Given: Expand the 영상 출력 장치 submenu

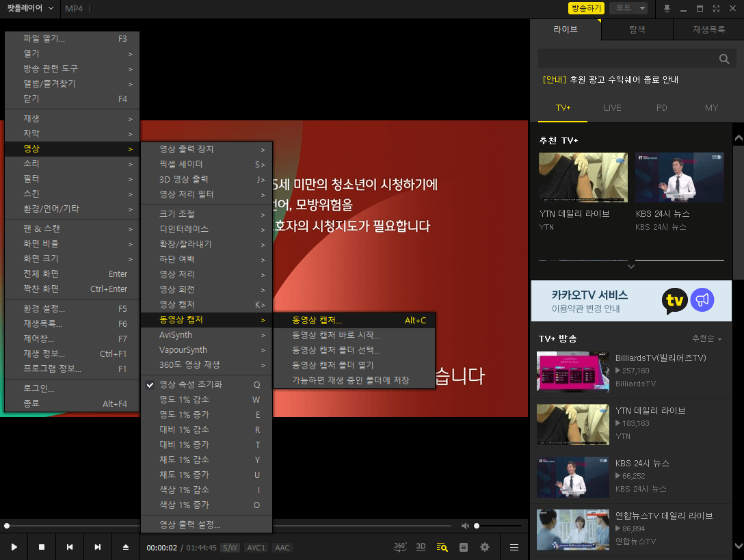Looking at the screenshot, I should pyautogui.click(x=207, y=150).
